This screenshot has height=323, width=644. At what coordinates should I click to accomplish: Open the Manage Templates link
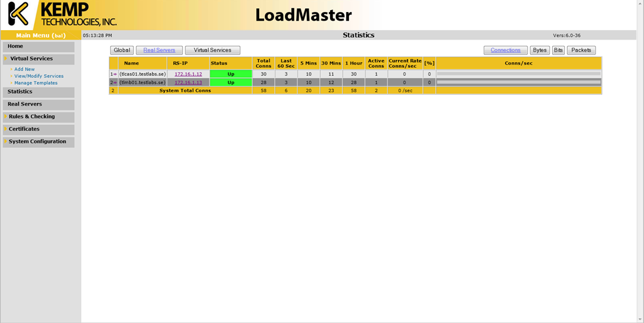(x=36, y=83)
